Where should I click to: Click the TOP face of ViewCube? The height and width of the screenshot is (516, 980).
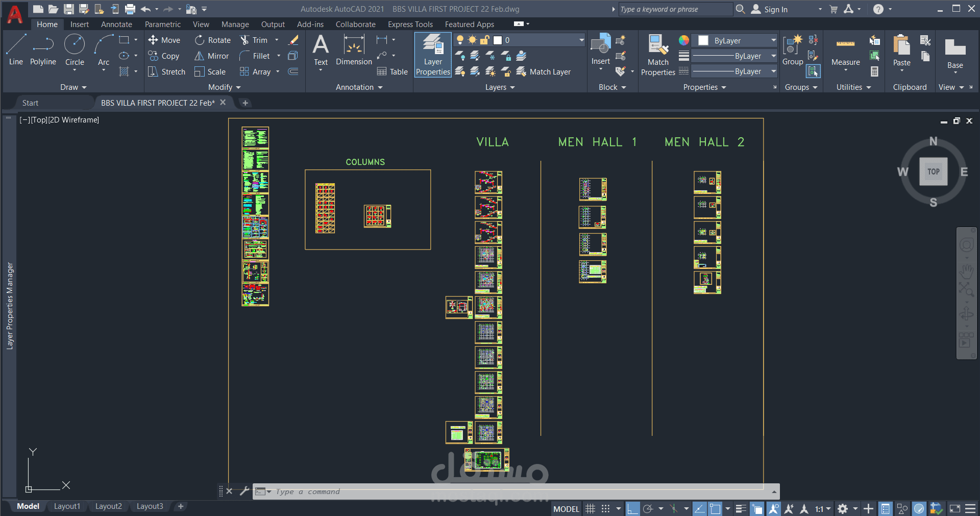[933, 171]
